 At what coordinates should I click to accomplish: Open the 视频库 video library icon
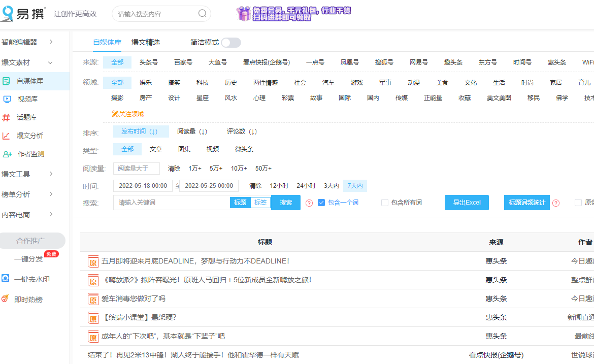click(7, 98)
